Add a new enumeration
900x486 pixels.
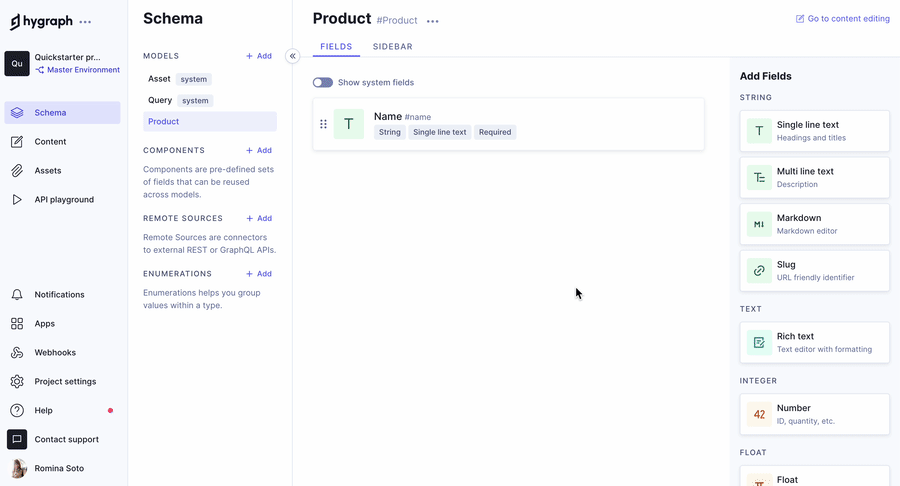coord(259,274)
